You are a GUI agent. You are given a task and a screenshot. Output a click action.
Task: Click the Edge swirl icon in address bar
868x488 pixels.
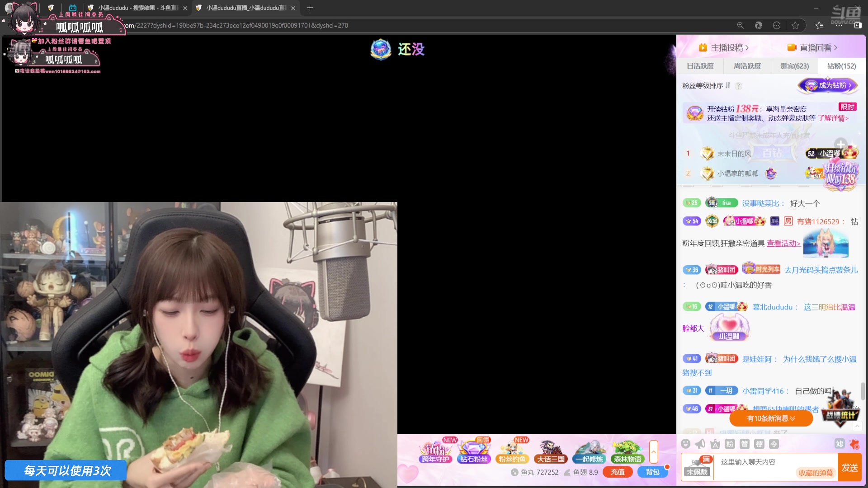click(759, 25)
